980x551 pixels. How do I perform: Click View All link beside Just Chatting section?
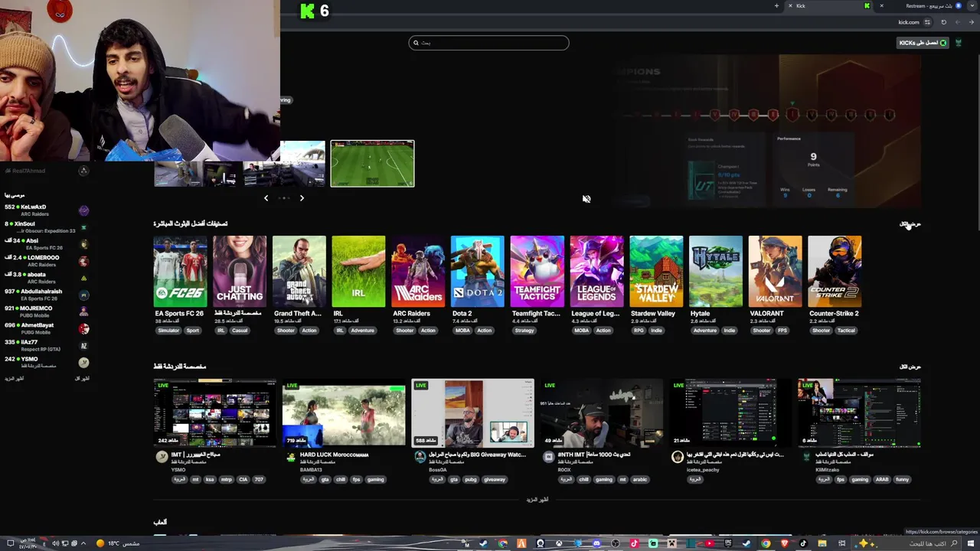(x=910, y=367)
